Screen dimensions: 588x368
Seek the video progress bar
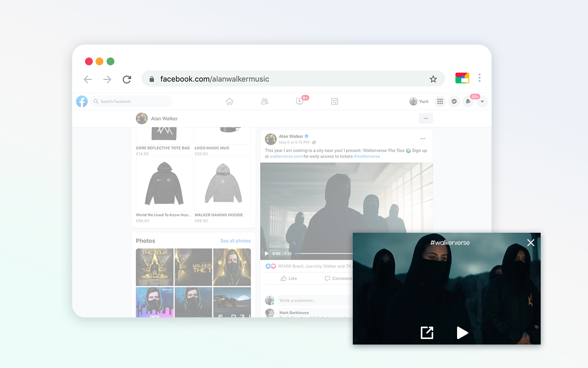coord(322,253)
